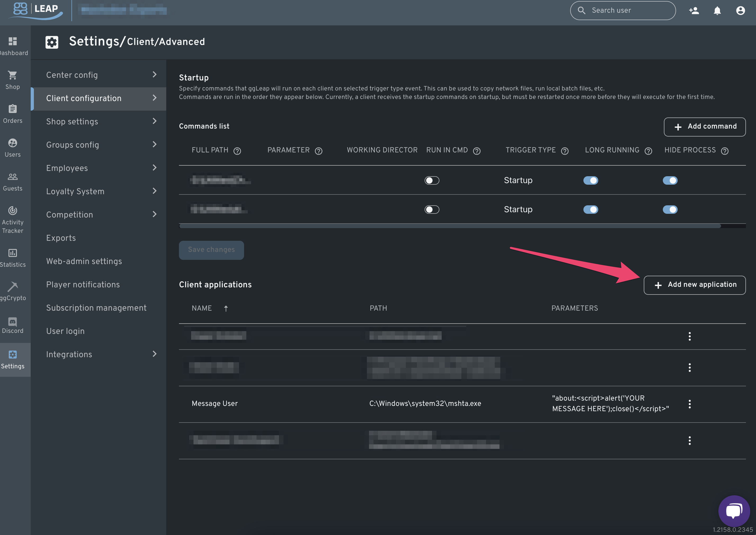Toggle Hide Process for first command
This screenshot has height=535, width=756.
click(x=670, y=180)
